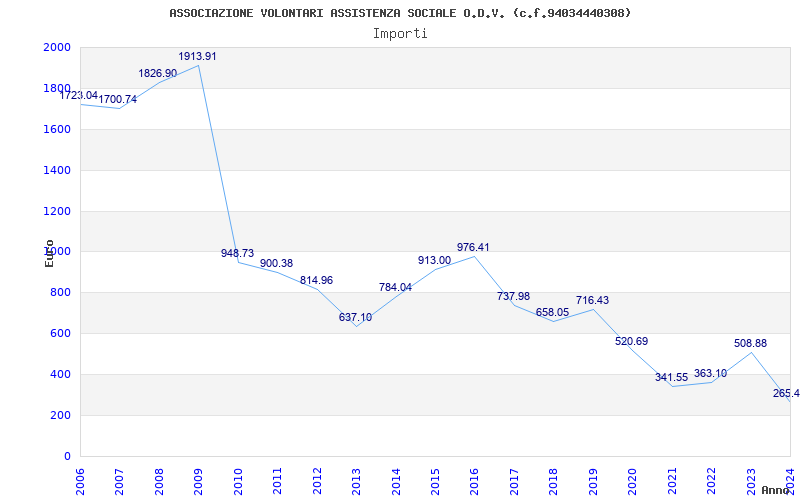Select the x-axis year 2010
This screenshot has height=500, width=800.
pyautogui.click(x=238, y=482)
